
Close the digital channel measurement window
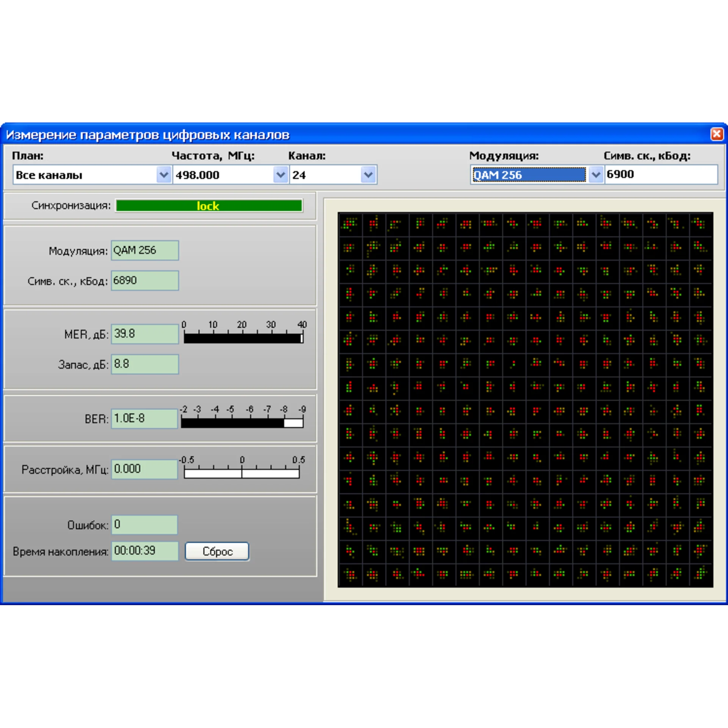716,134
